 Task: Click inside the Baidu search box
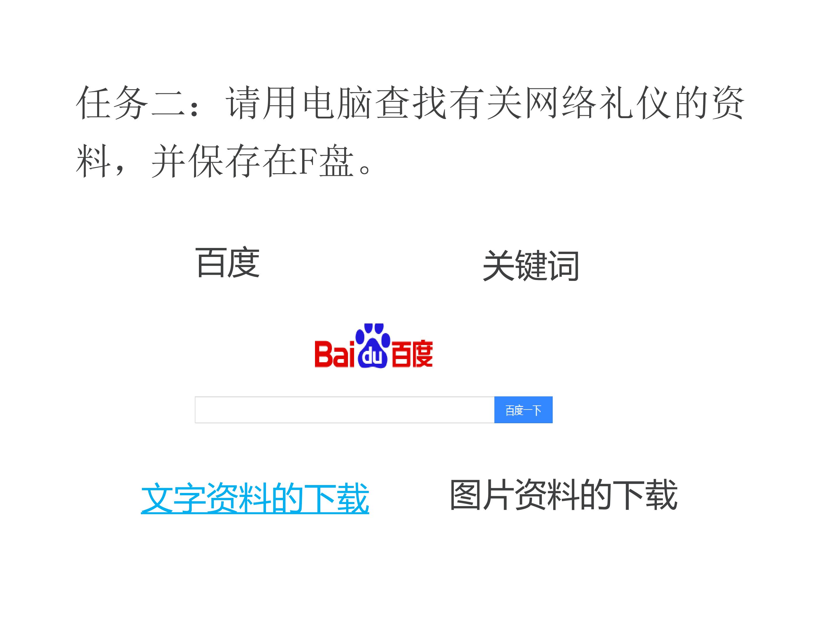(x=344, y=410)
